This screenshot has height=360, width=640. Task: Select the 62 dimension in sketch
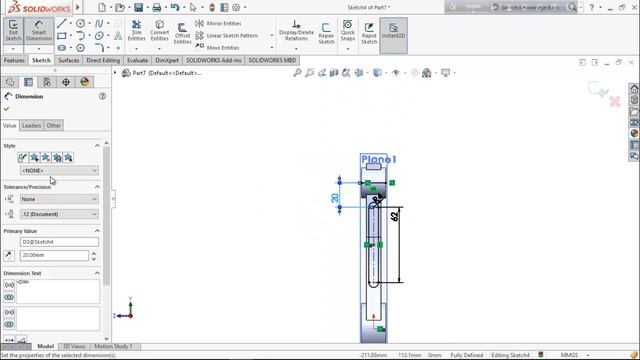click(394, 217)
